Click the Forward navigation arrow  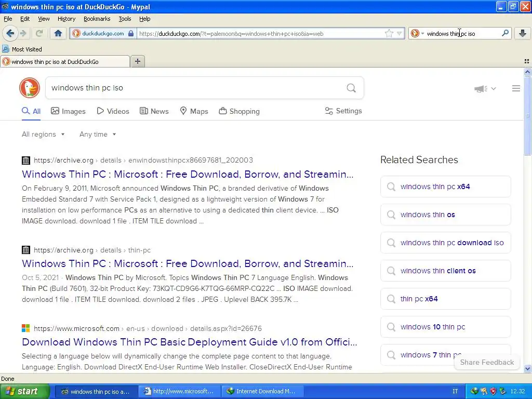coord(23,33)
